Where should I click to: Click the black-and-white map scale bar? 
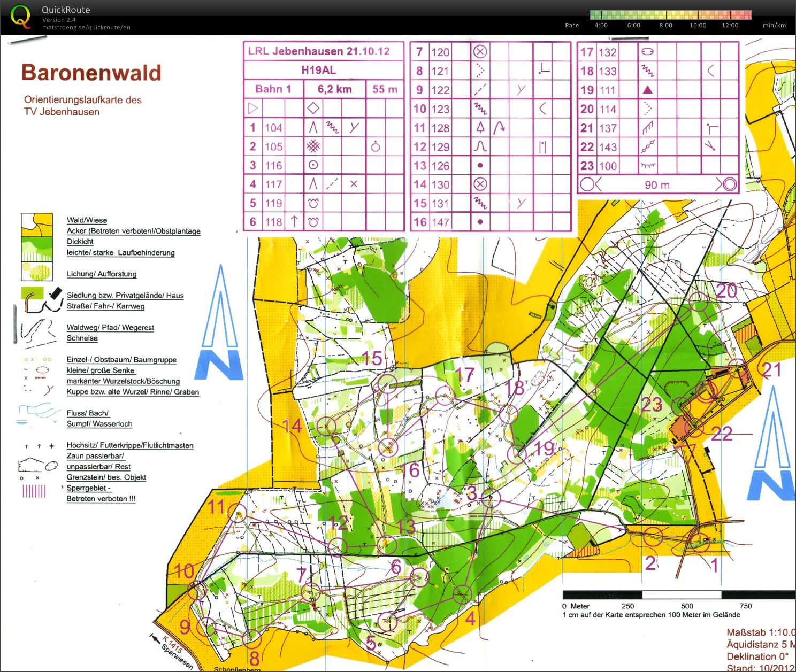[678, 594]
